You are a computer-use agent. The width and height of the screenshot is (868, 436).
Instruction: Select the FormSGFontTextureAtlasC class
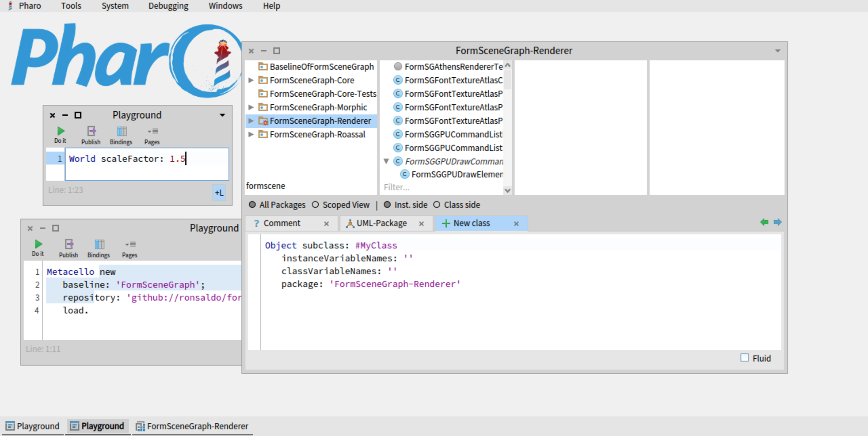(x=453, y=80)
